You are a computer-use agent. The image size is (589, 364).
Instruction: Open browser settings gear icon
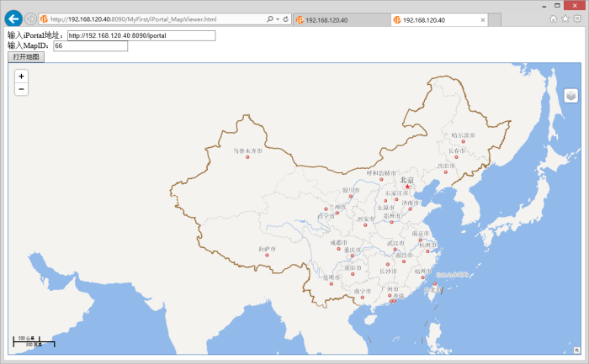click(x=577, y=18)
